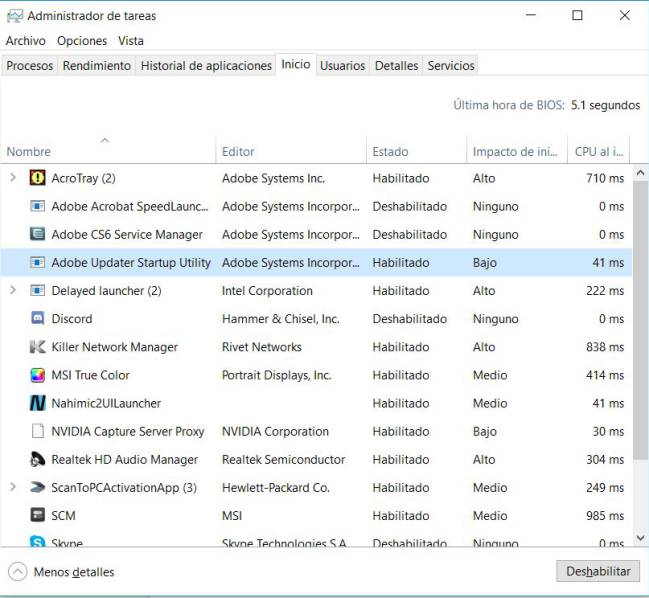Click the Portrait Displays, Inc. cell
Screen dimensions: 649x598
276,375
